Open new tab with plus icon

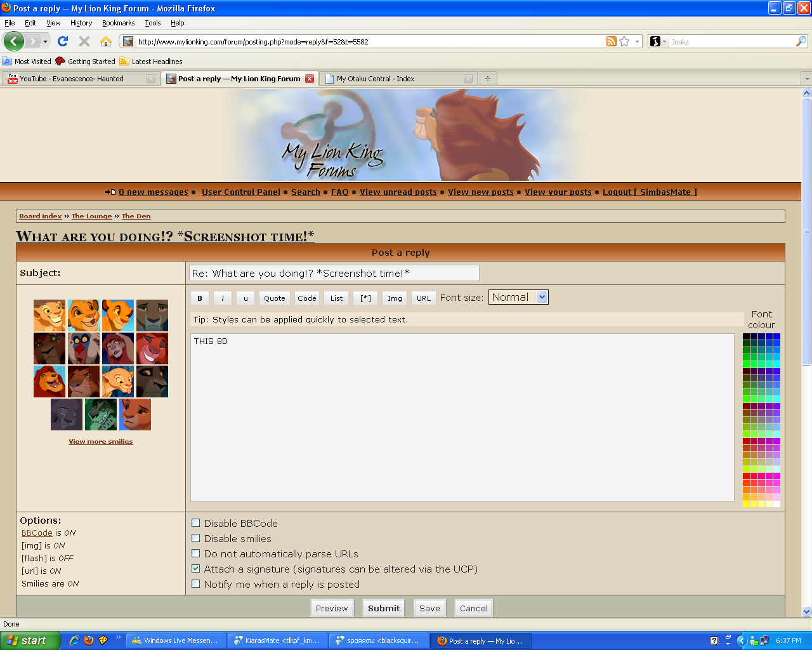487,79
